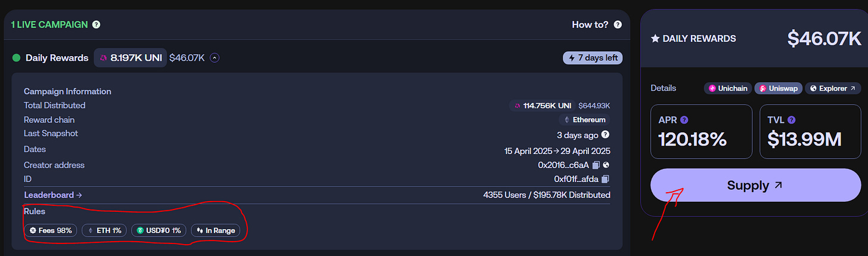Click the 3 days ago text
Image resolution: width=868 pixels, height=256 pixels.
(x=578, y=134)
